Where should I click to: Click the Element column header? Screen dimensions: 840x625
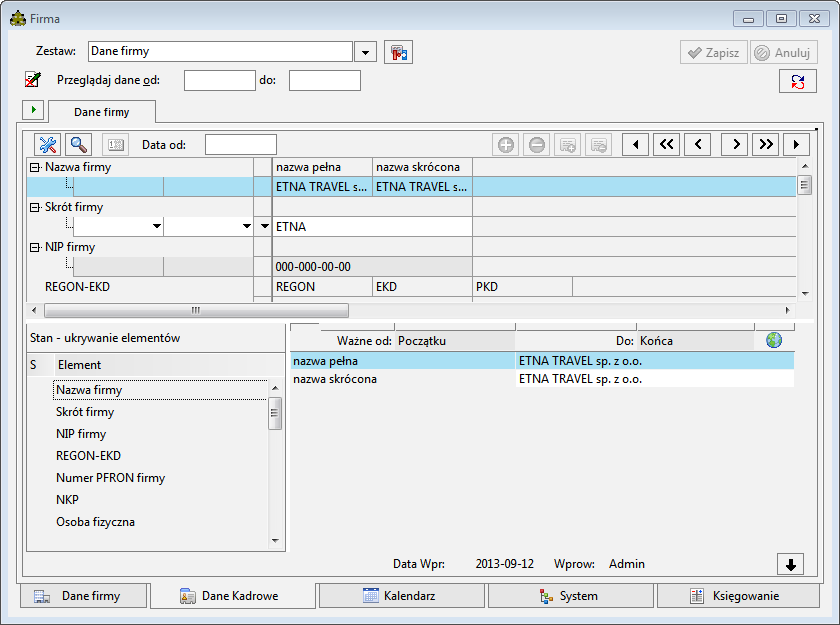pos(169,365)
